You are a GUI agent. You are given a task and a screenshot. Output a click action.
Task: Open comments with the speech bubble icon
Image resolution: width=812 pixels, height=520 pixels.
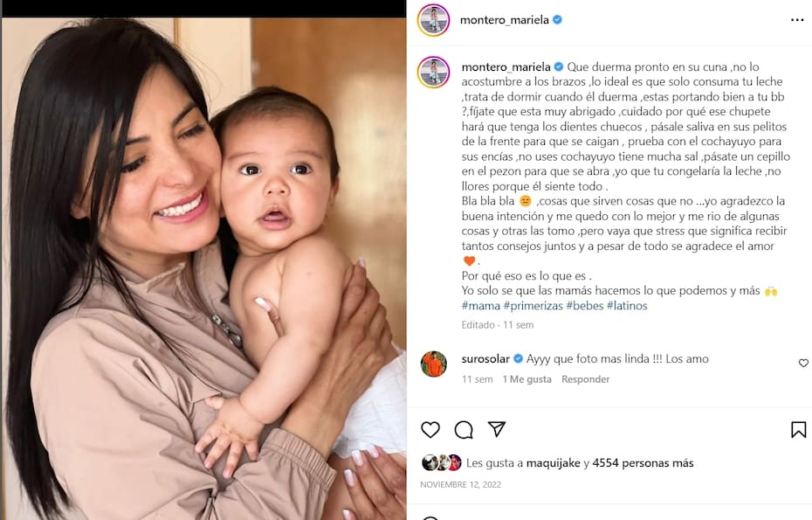[x=464, y=430]
